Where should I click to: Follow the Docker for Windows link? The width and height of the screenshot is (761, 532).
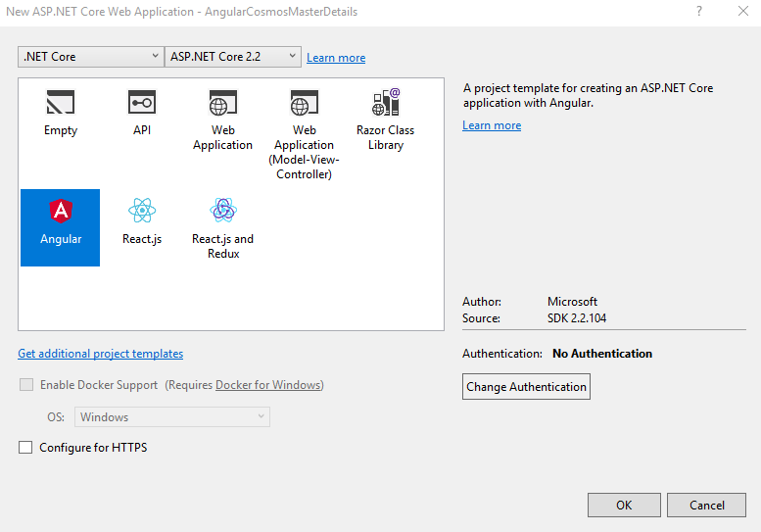pyautogui.click(x=267, y=385)
